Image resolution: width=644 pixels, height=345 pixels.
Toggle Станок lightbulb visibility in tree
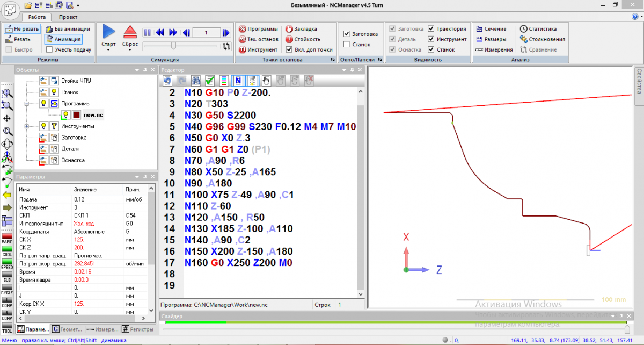[54, 92]
